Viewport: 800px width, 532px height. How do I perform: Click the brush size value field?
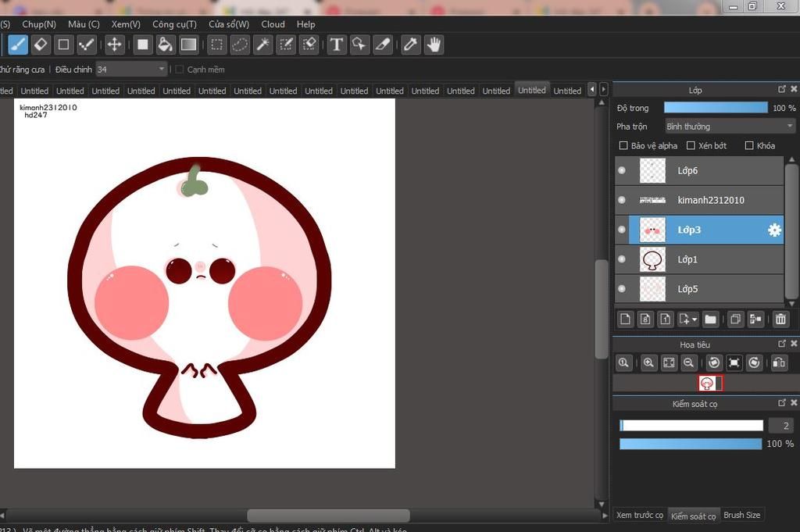point(781,426)
